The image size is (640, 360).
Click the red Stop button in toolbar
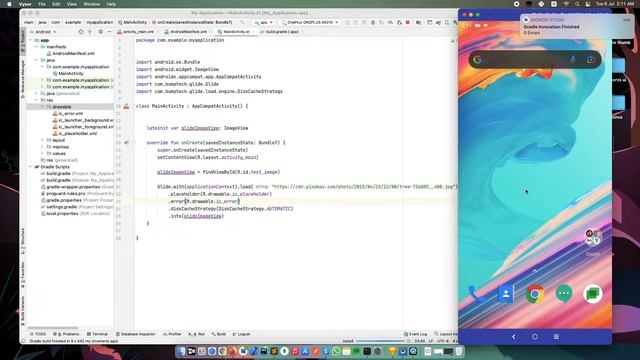(x=407, y=22)
